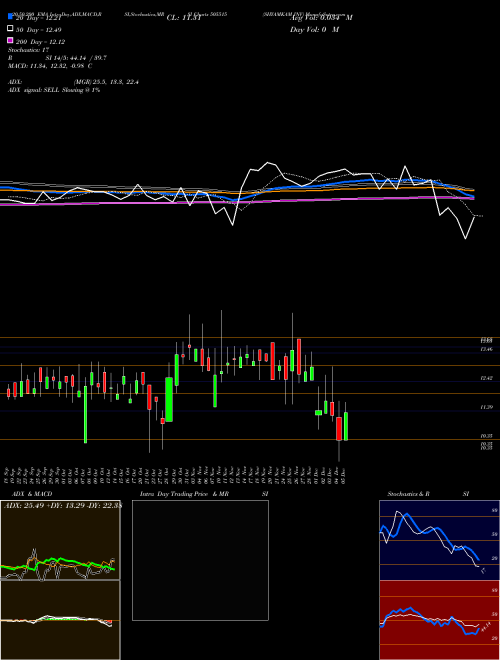Click the last green candlestick on the chart
This screenshot has width=500, height=660.
(346, 426)
